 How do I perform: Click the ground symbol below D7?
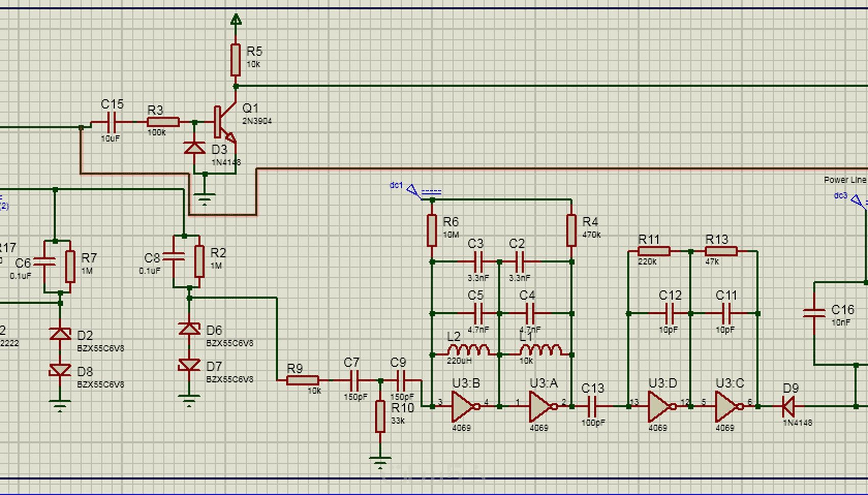(189, 400)
